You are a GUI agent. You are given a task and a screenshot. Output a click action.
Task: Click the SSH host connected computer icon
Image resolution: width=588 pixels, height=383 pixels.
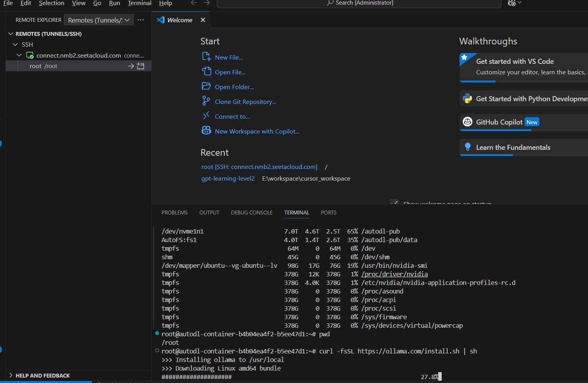point(30,55)
